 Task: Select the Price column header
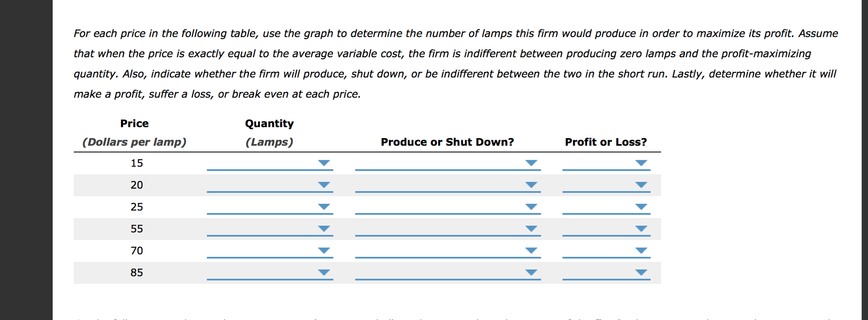click(x=134, y=123)
